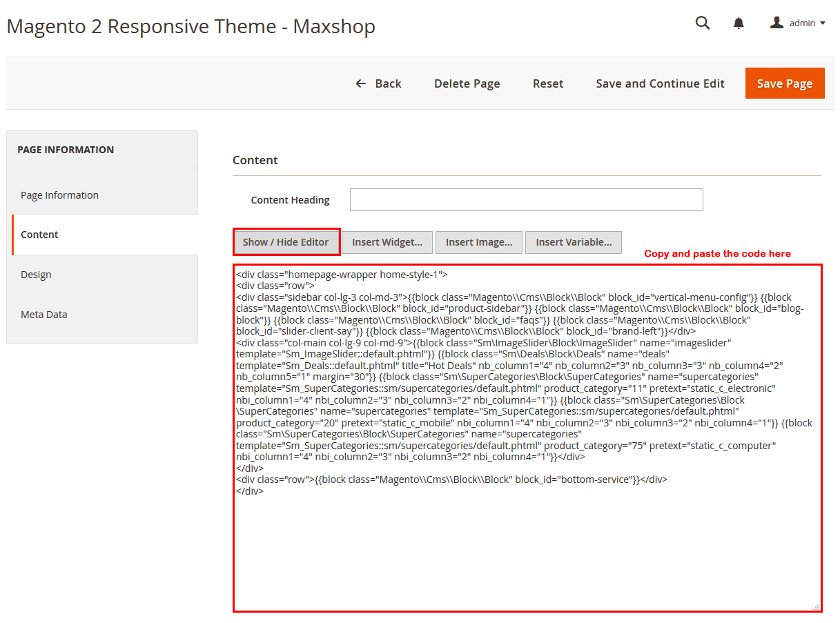This screenshot has height=623, width=840.
Task: Click the Delete Page button
Action: [x=467, y=83]
